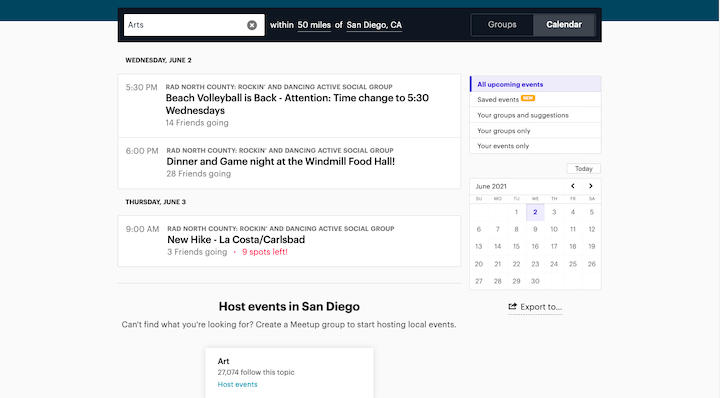Select Your groups only filter
720x398 pixels.
tap(535, 130)
